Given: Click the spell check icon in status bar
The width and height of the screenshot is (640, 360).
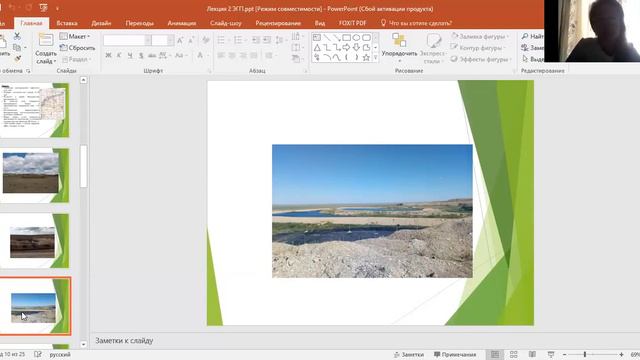Looking at the screenshot, I should [x=38, y=354].
